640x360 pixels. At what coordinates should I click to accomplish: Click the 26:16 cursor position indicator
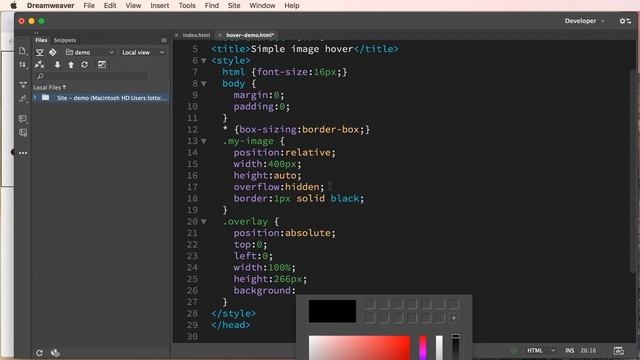coord(588,350)
